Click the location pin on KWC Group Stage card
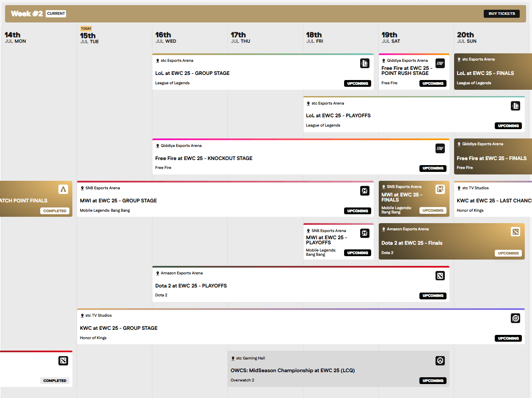Viewport: 532px width, 398px height. pos(82,315)
